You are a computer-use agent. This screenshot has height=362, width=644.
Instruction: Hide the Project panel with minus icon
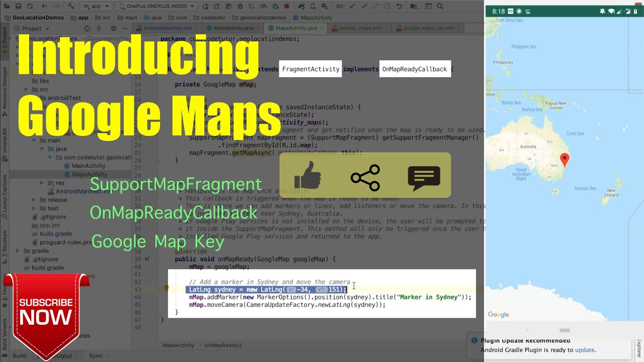click(125, 29)
